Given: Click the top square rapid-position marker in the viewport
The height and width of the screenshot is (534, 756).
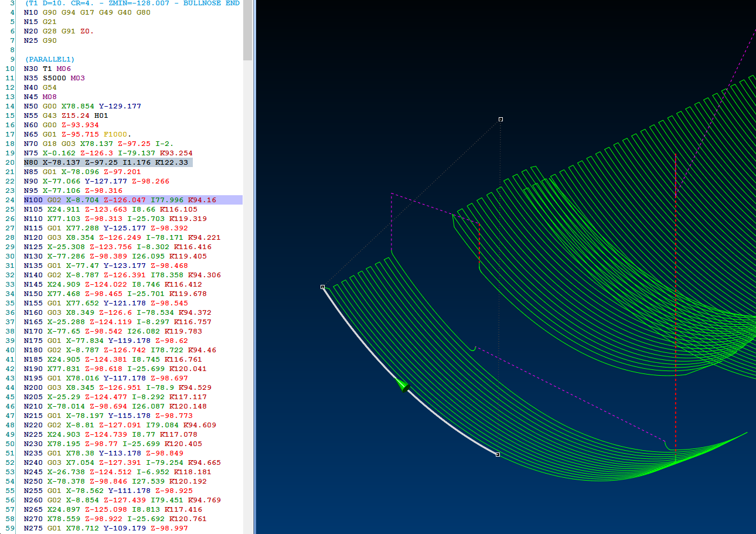Looking at the screenshot, I should [x=500, y=119].
